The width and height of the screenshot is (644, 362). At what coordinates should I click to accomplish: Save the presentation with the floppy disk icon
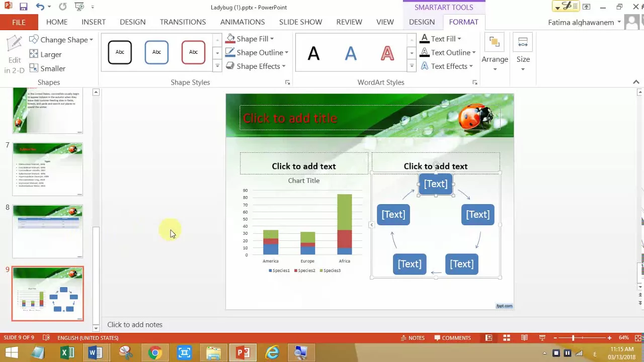[23, 7]
